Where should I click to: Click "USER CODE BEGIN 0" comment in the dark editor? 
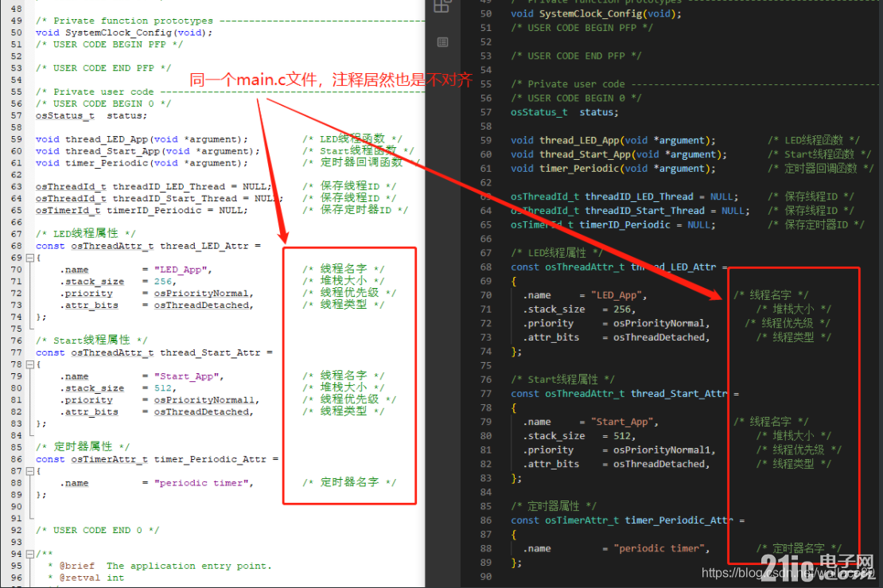(x=576, y=98)
